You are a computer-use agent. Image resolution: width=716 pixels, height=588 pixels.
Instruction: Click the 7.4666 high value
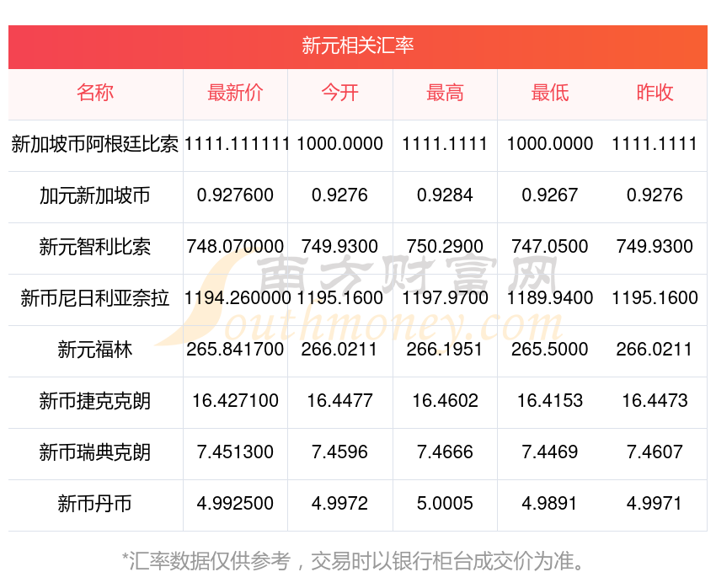[445, 452]
